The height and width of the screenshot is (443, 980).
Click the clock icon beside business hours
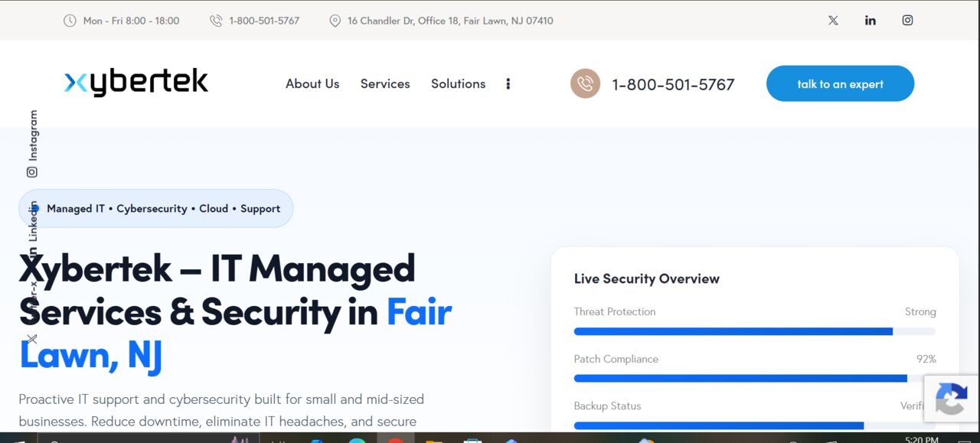tap(70, 21)
